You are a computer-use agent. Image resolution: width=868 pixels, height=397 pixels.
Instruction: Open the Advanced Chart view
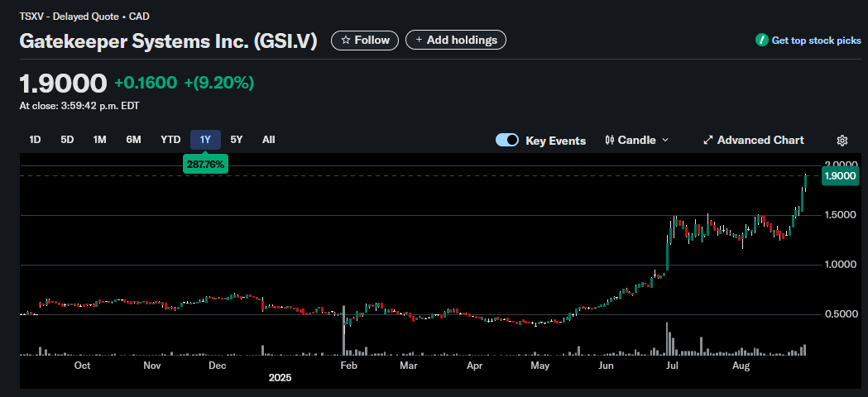(754, 140)
